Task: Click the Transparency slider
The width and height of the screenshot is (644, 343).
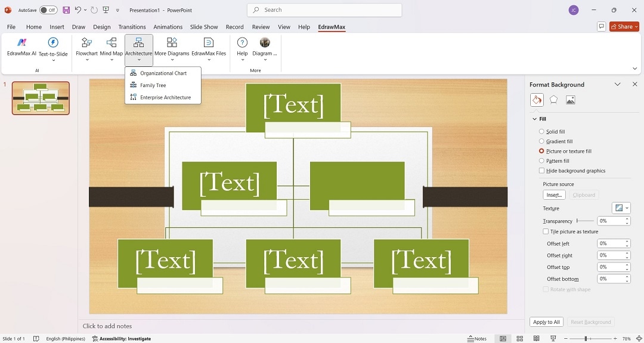Action: pyautogui.click(x=585, y=221)
